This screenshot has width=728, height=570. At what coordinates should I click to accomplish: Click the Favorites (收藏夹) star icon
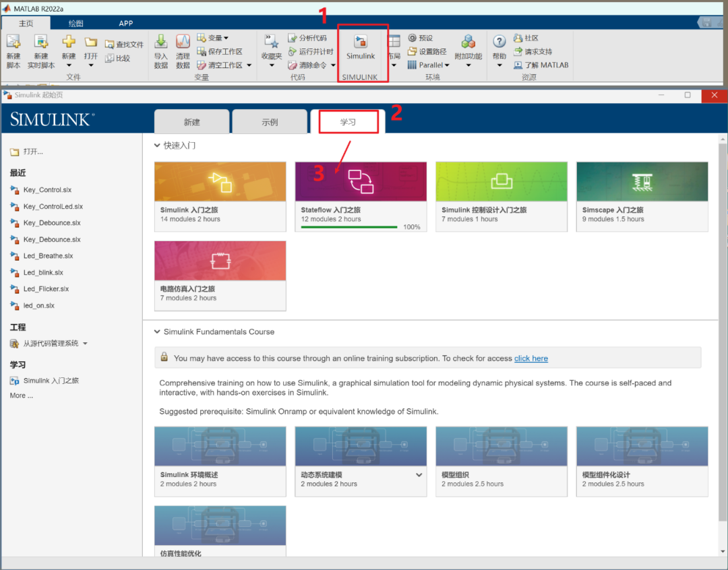point(272,42)
